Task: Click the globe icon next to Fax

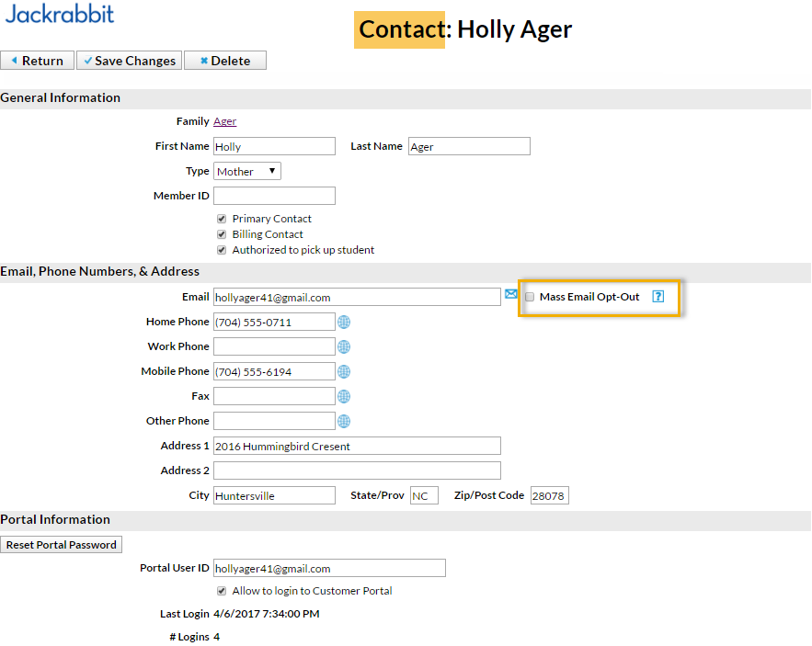Action: coord(344,396)
